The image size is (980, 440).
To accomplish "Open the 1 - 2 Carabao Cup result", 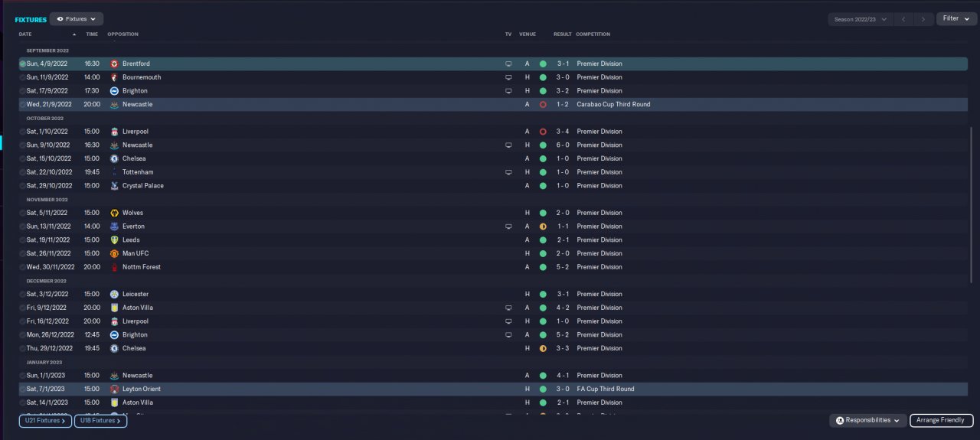I will [563, 105].
